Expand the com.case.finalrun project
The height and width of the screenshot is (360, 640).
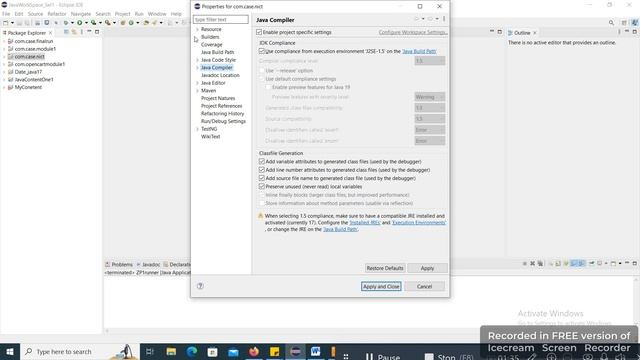[x=4, y=41]
